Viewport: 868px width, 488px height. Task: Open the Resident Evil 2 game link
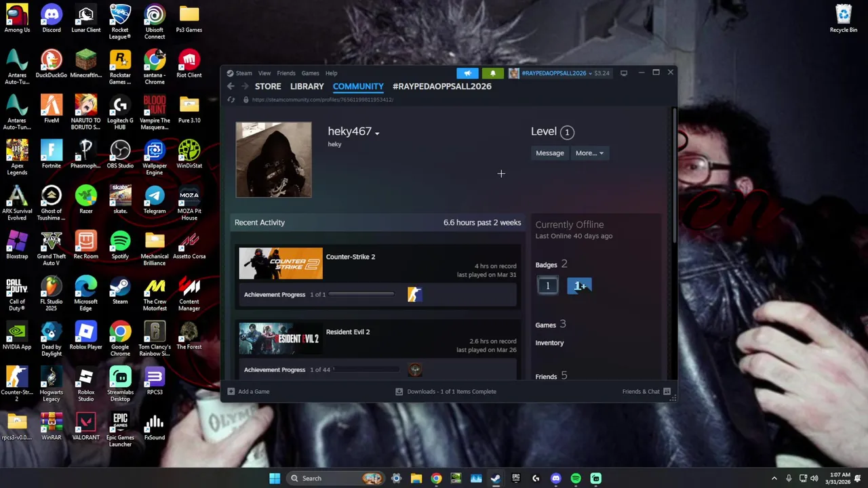click(x=348, y=332)
